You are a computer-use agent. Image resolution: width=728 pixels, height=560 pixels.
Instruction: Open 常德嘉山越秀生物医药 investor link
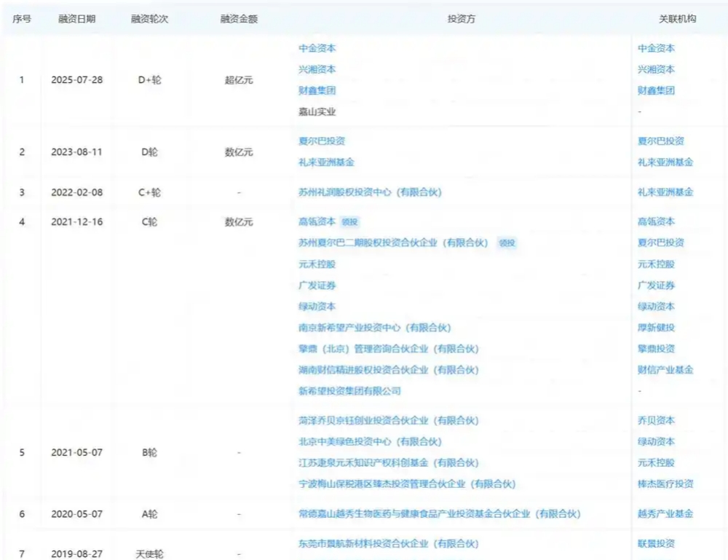440,514
